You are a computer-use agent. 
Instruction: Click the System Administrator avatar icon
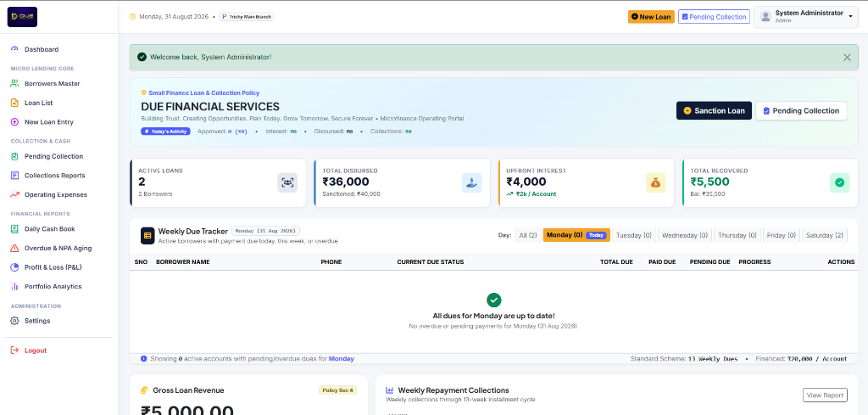coord(765,17)
